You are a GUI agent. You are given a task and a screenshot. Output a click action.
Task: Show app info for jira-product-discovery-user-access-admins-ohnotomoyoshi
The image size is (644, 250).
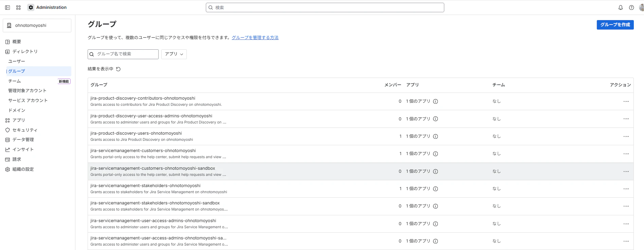435,119
